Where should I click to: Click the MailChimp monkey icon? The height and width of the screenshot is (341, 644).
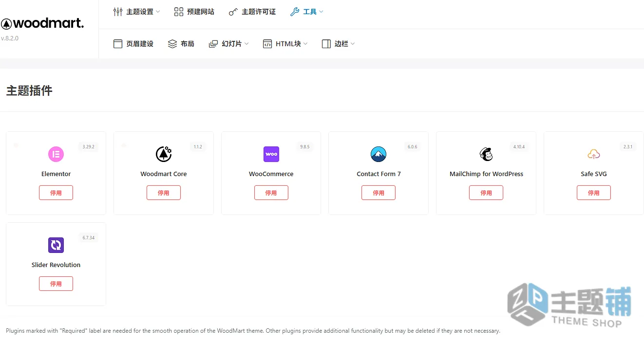(486, 154)
